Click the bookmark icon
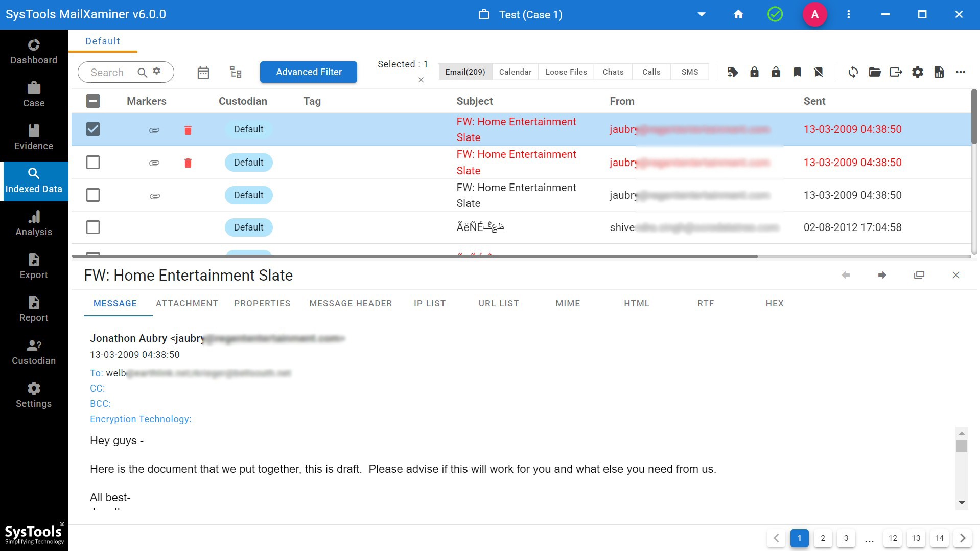This screenshot has width=980, height=551. click(797, 72)
